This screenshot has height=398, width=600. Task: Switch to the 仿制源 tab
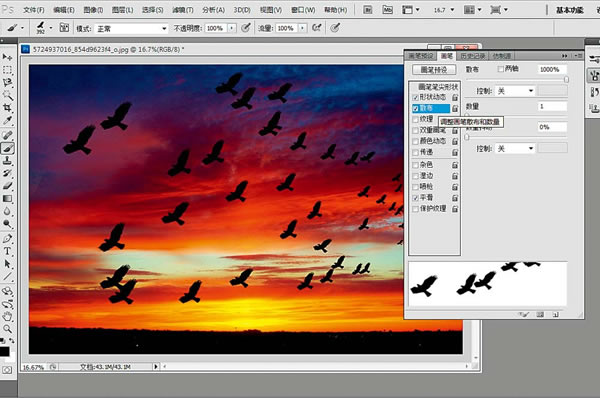click(x=501, y=56)
